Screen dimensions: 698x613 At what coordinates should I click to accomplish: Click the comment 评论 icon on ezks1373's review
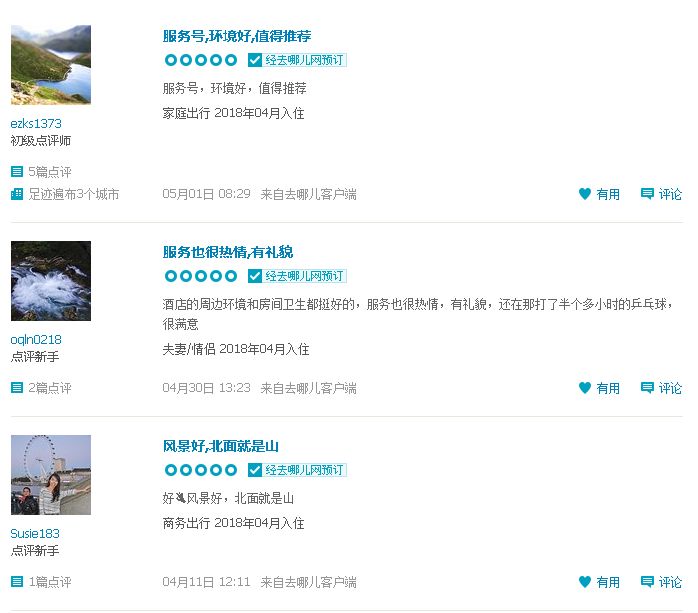647,194
